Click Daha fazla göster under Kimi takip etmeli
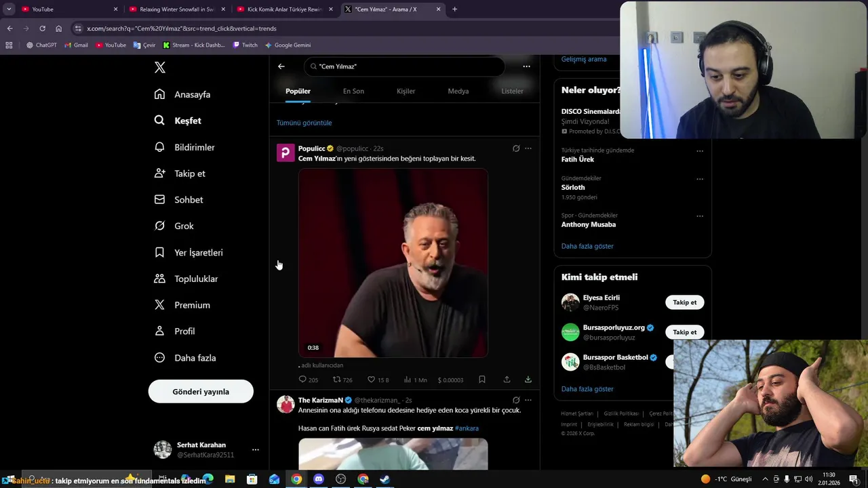This screenshot has width=868, height=488. point(587,389)
